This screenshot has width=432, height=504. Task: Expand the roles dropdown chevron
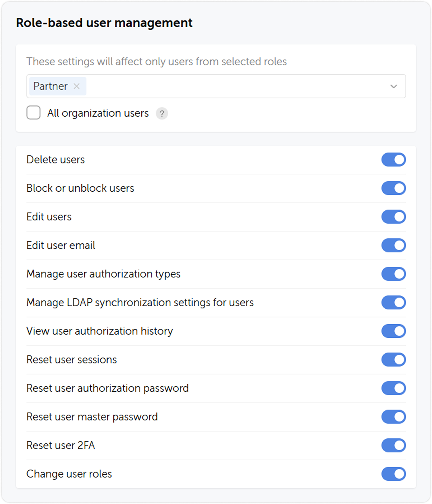[393, 86]
